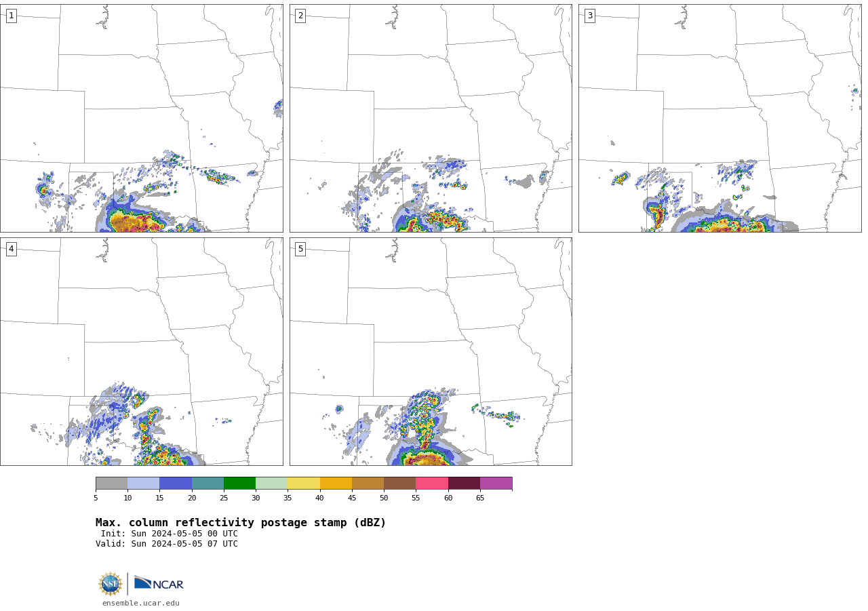Click the maroon 60-65 dBZ swatch
Screen dimensions: 868x611
[x=464, y=483]
